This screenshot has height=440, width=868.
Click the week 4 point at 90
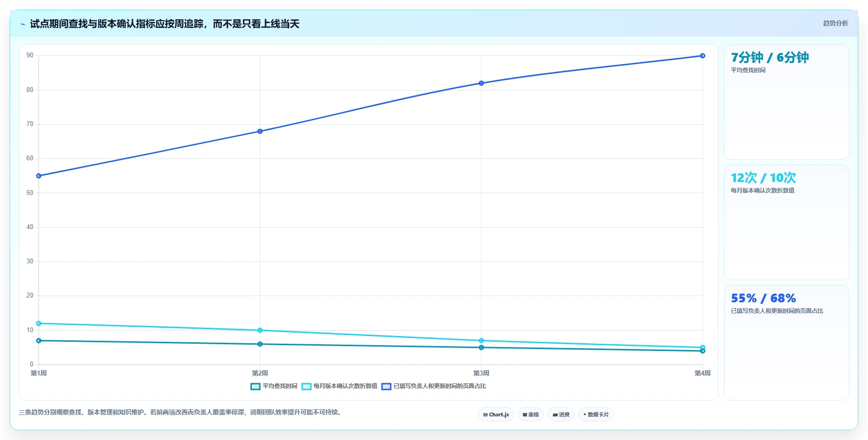coord(702,56)
